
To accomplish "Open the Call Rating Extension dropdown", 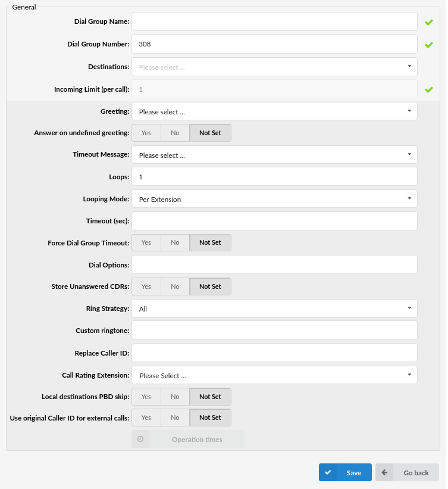I will (274, 375).
